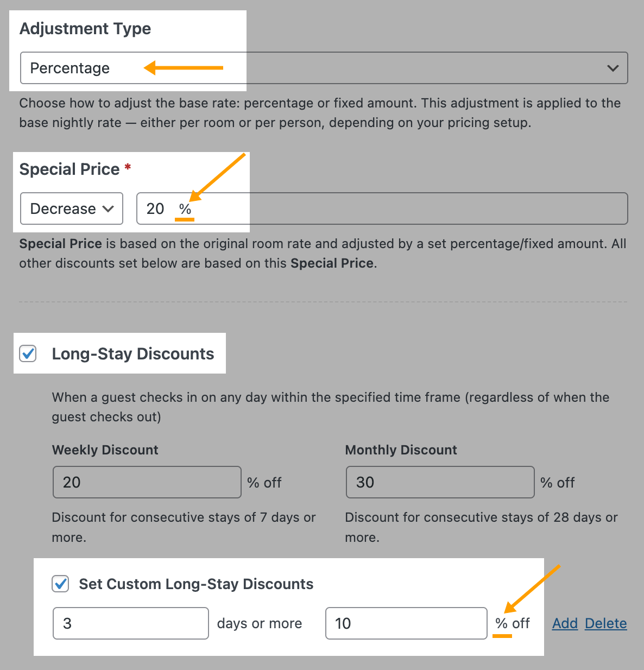Click the percent symbol inside Special Price field

point(185,209)
